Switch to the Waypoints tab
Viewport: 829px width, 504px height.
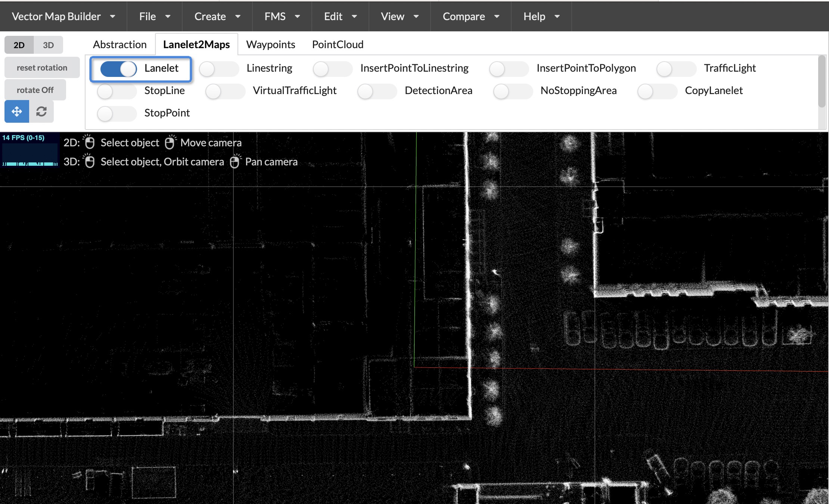click(270, 44)
